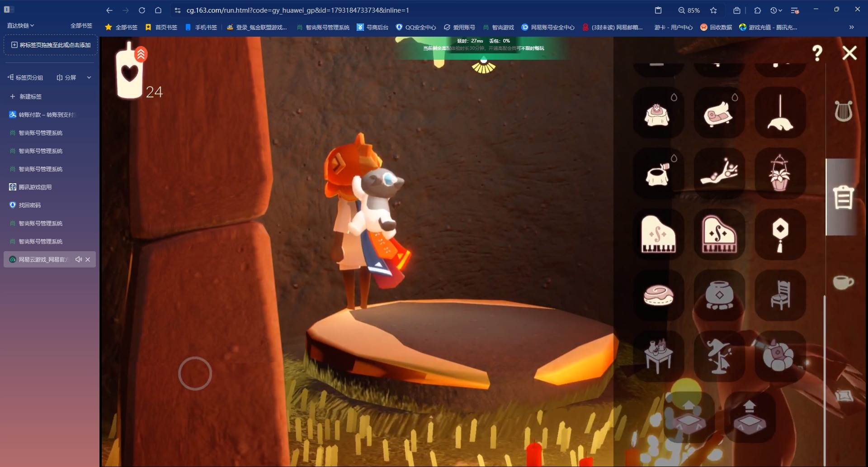Tap the virtual joystick circle

[195, 373]
